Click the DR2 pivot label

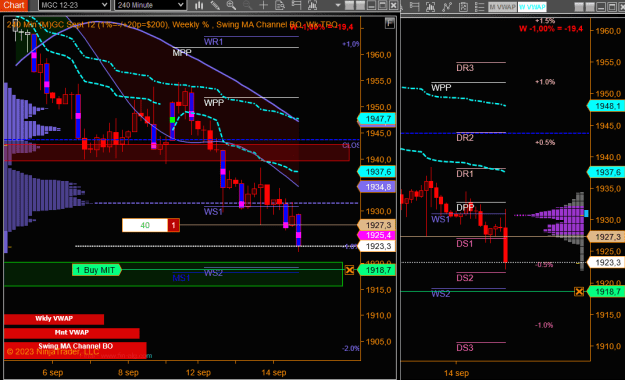465,138
